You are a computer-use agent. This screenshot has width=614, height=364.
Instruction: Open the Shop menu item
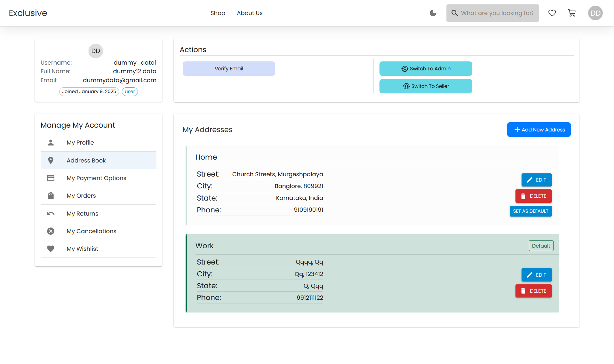[218, 13]
